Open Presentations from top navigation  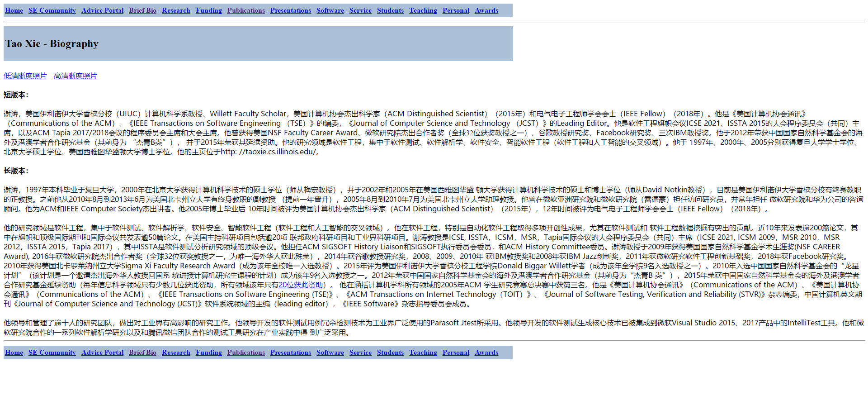pyautogui.click(x=291, y=10)
